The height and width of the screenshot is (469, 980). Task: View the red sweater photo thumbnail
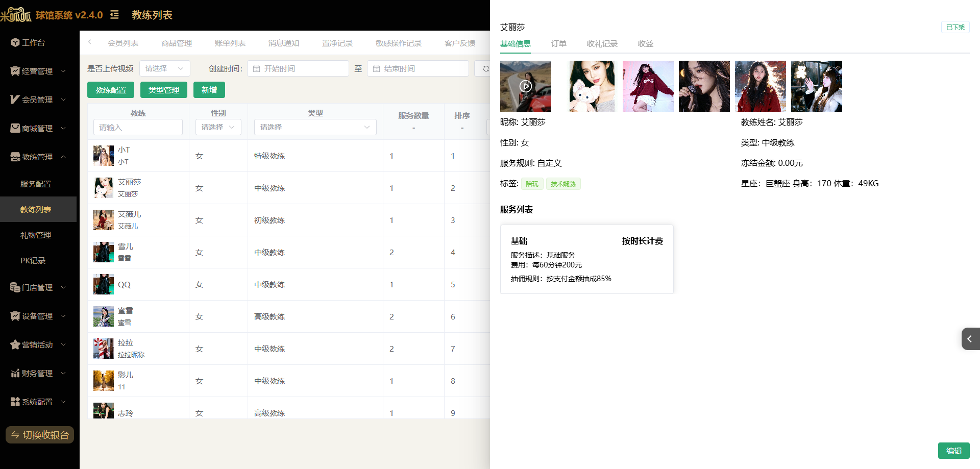tap(648, 86)
